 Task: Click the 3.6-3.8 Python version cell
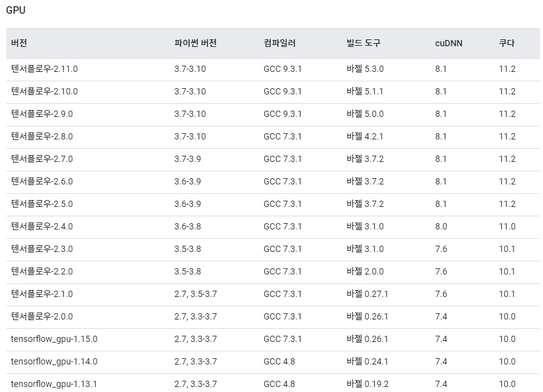coord(187,226)
